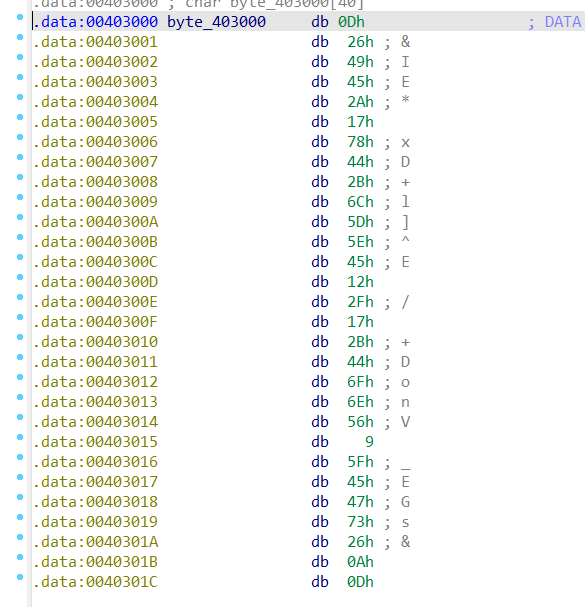The width and height of the screenshot is (585, 607).
Task: Click the breakpoint dot beside address 00403010
Action: tap(20, 337)
